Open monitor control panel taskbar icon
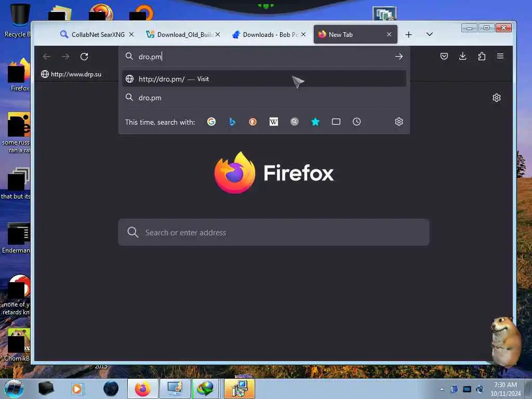This screenshot has width=532, height=399. [175, 389]
